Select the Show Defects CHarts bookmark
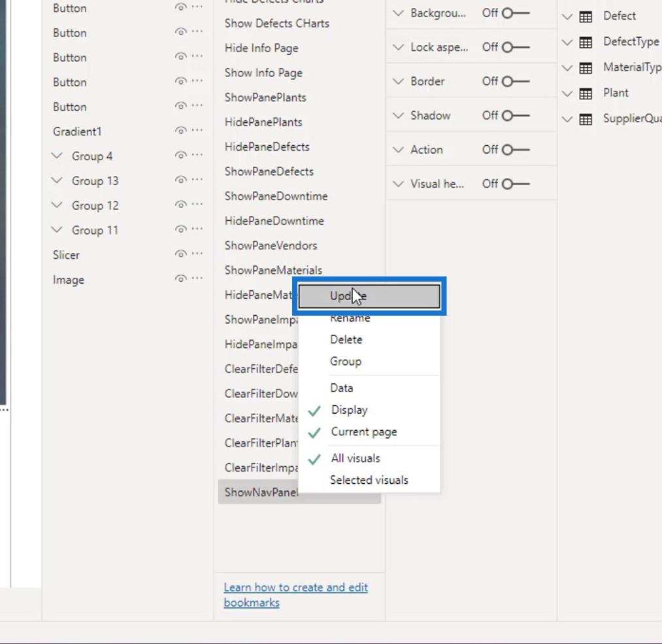The width and height of the screenshot is (662, 644). click(277, 24)
